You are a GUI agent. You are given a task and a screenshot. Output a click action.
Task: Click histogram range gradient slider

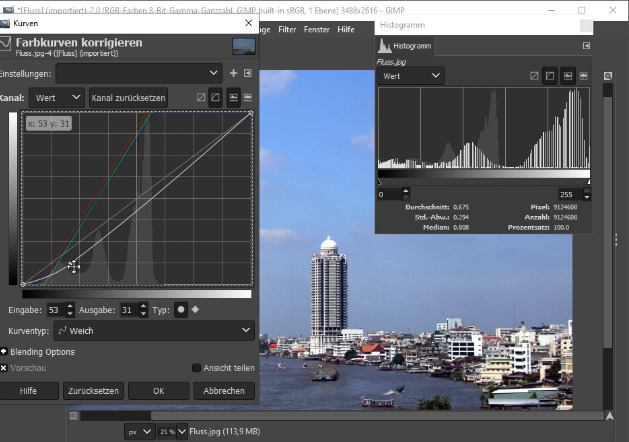(x=484, y=174)
